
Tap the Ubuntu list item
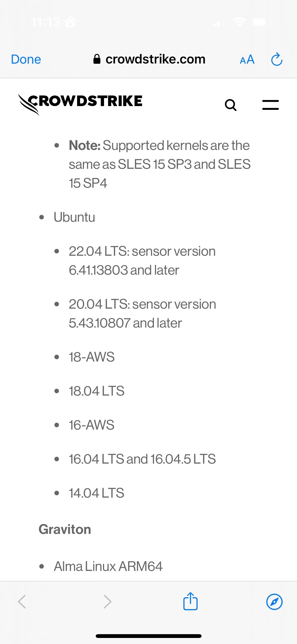(74, 217)
